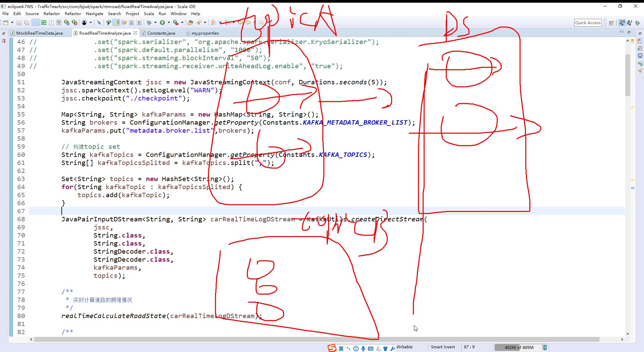The image size is (644, 352).
Task: Click the Debug bug icon
Action: [x=149, y=23]
